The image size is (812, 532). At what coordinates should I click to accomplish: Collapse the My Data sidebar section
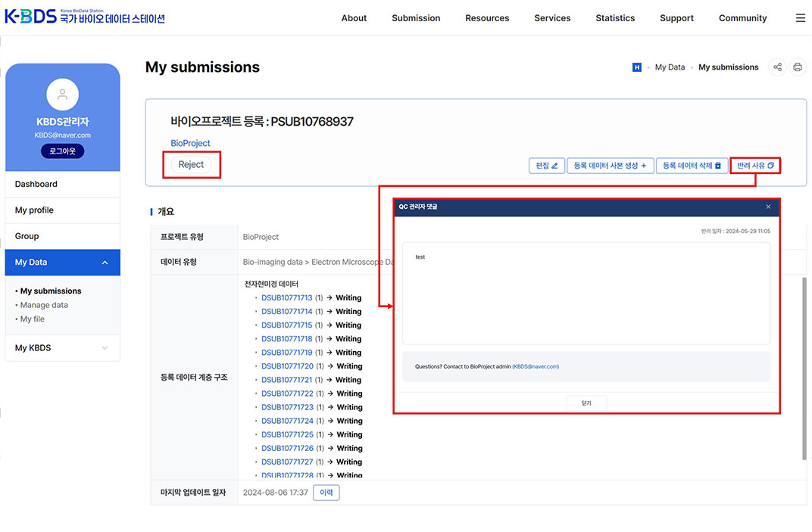tap(105, 263)
